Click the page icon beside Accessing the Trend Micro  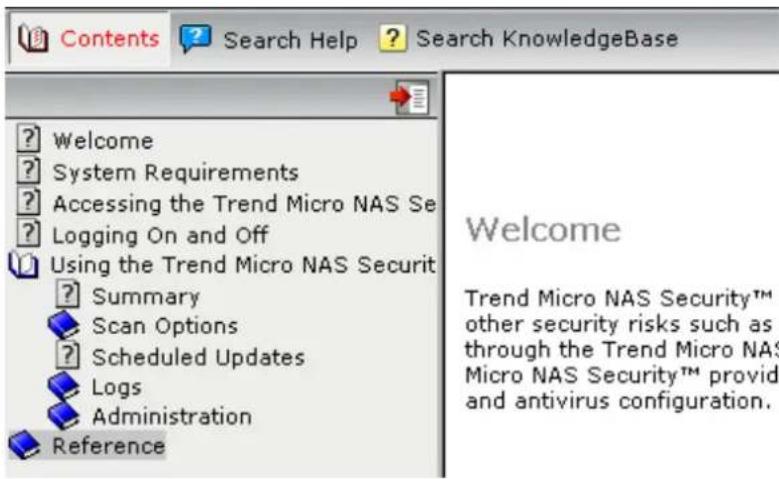point(28,202)
